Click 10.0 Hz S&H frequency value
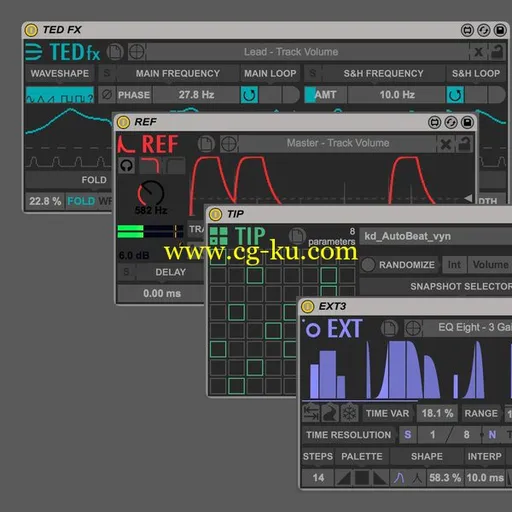 click(397, 95)
